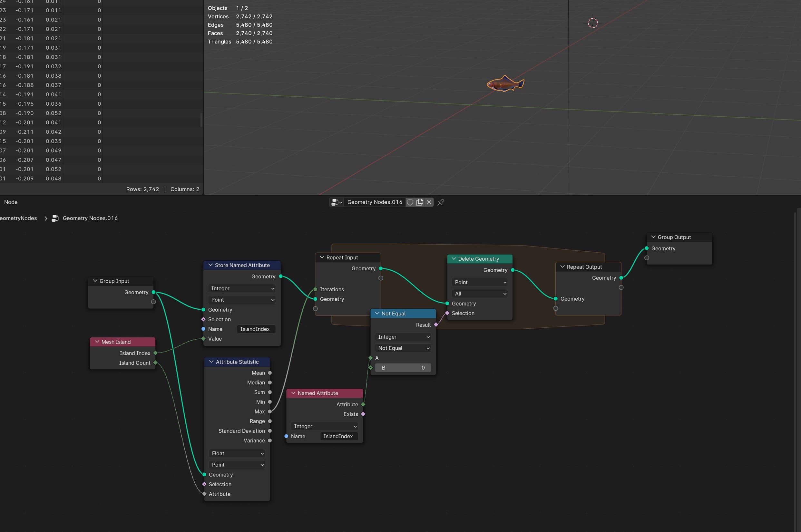Click node tree icon in breadcrumb path
The image size is (801, 532).
coord(55,218)
